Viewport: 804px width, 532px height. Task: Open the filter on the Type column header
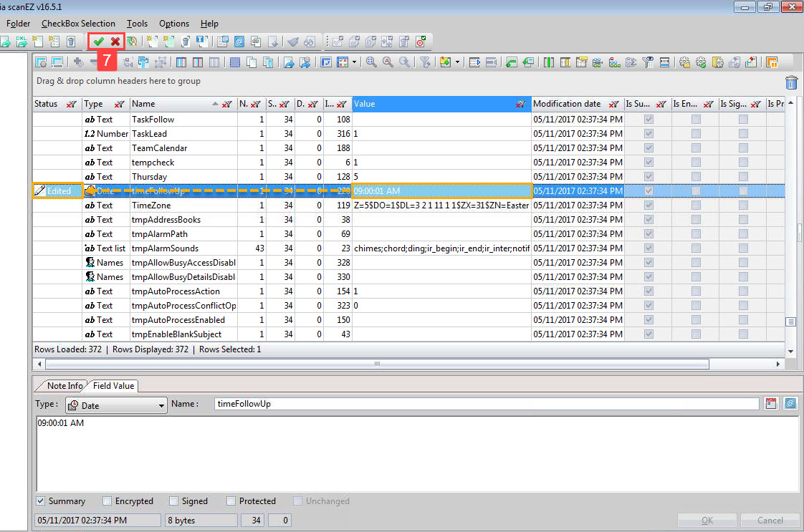(120, 104)
